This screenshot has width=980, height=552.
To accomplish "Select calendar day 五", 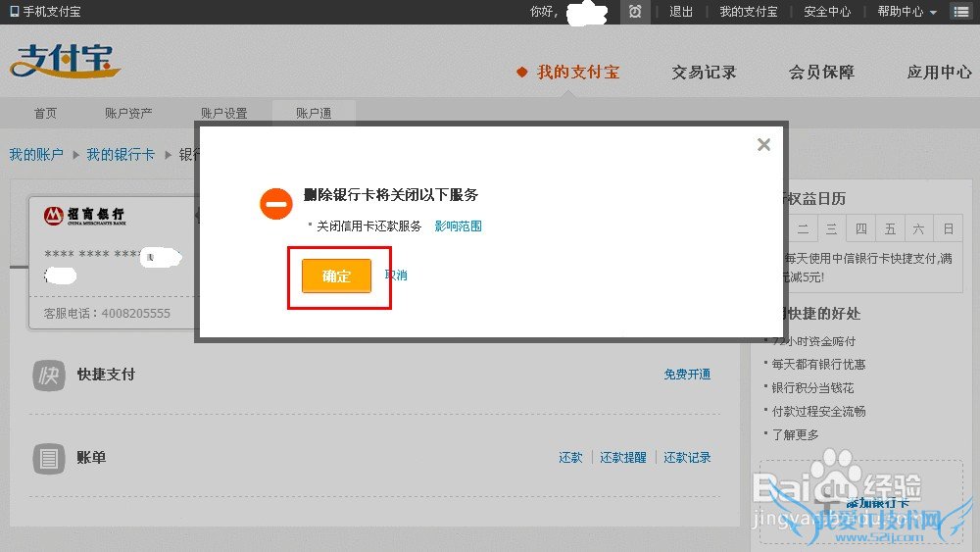I will (x=890, y=228).
